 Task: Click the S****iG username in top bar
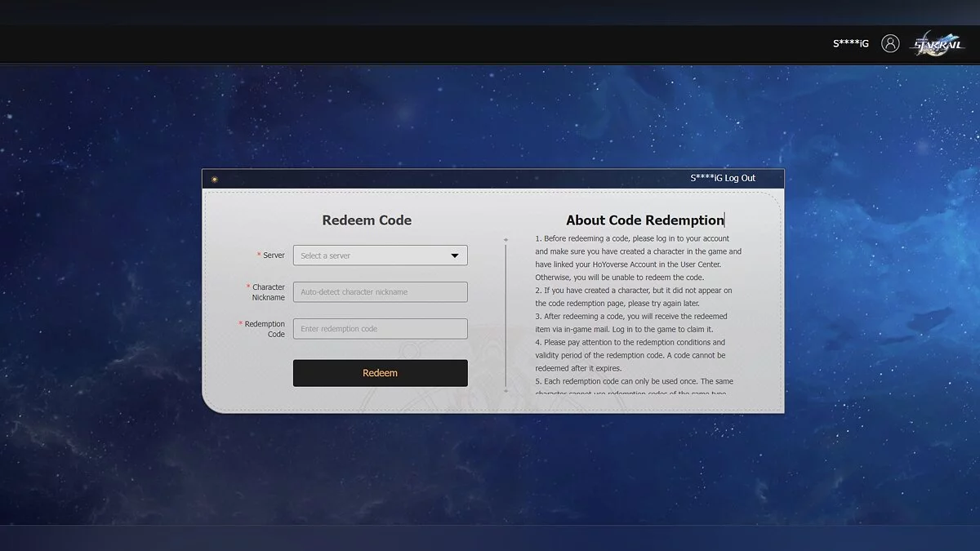(x=851, y=44)
